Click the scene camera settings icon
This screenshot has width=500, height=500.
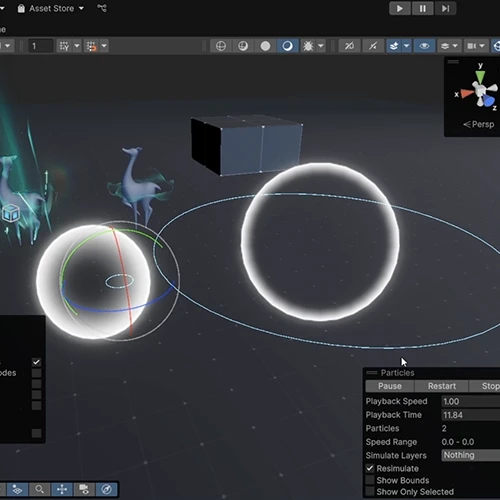(471, 46)
